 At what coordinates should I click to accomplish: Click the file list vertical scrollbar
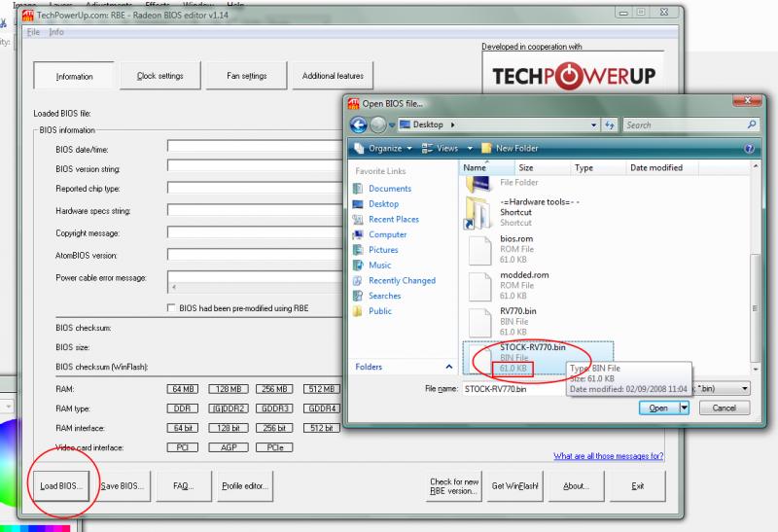point(755,307)
